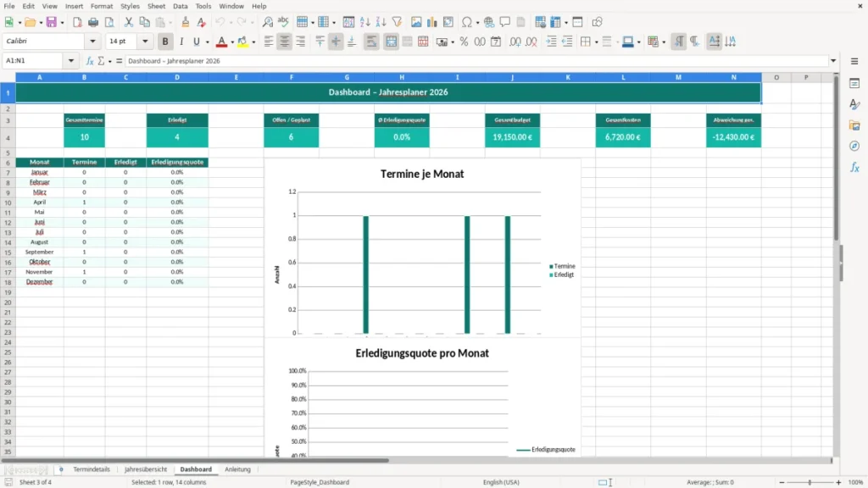Screen dimensions: 868x488
Task: Toggle Underline formatting
Action: tap(197, 42)
